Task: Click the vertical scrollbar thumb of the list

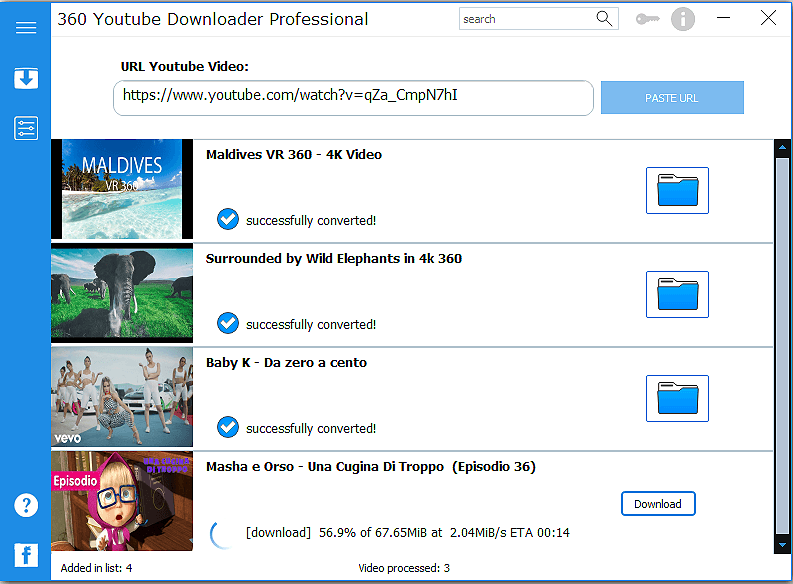Action: click(782, 346)
